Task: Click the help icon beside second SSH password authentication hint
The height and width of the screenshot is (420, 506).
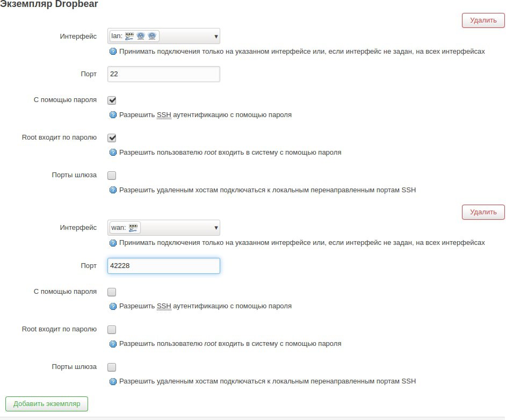Action: [x=113, y=306]
